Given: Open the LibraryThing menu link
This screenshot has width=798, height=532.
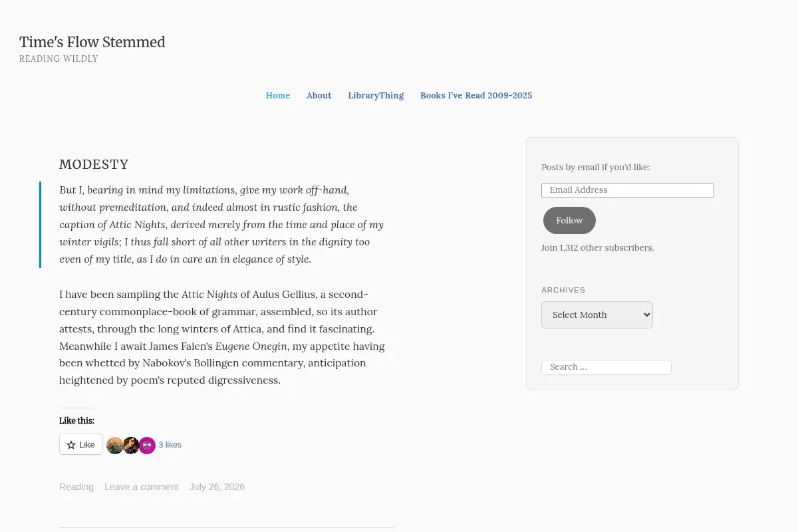Looking at the screenshot, I should click(376, 95).
